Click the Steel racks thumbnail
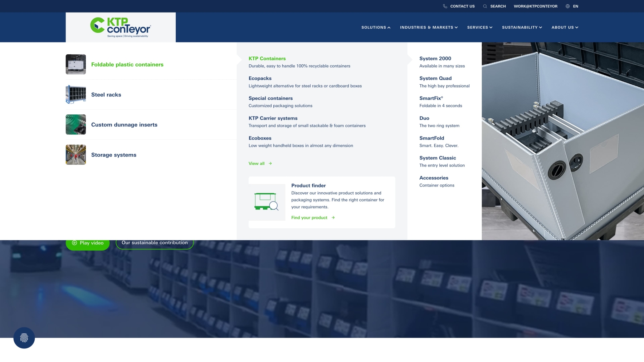This screenshot has width=644, height=362. (x=75, y=94)
